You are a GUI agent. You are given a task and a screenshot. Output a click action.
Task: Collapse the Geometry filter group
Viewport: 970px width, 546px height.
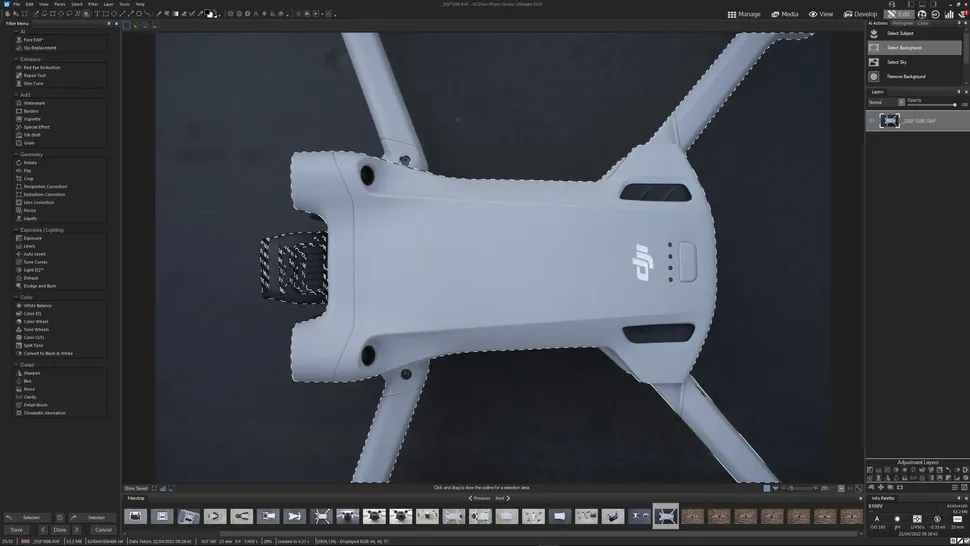[x=16, y=155]
